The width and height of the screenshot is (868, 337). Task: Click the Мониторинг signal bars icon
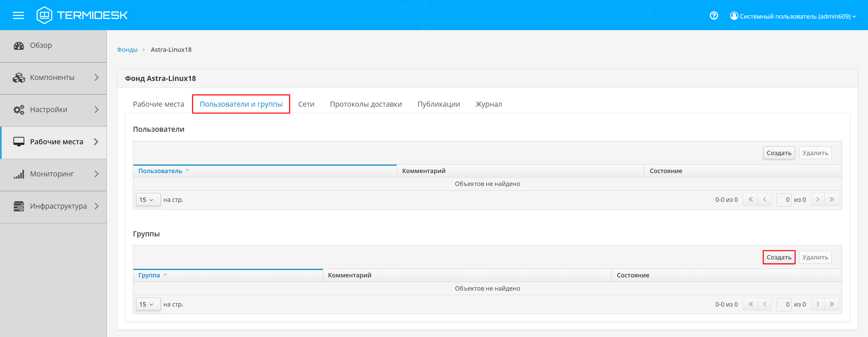point(19,174)
